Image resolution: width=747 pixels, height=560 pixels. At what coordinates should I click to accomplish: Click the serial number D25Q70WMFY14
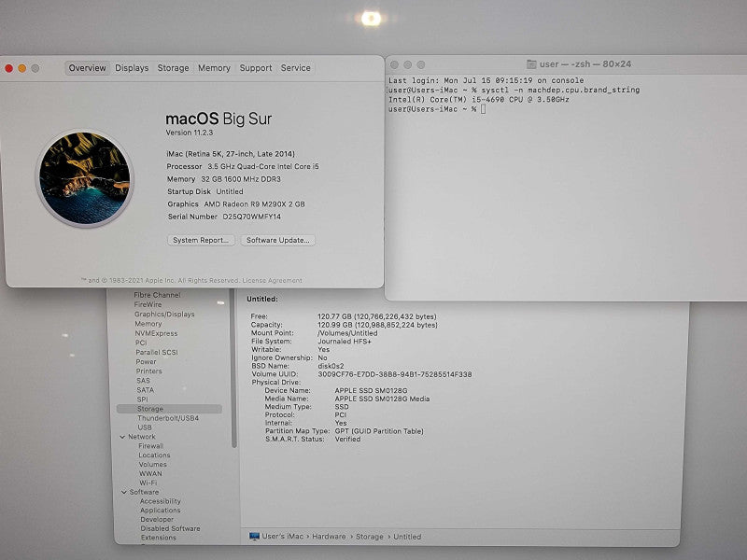pos(251,217)
